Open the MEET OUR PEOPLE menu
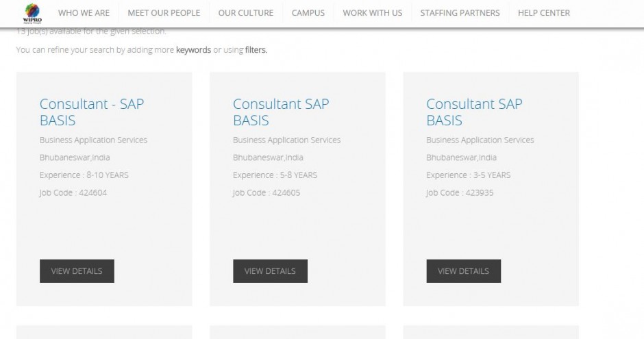The width and height of the screenshot is (644, 339). tap(164, 13)
